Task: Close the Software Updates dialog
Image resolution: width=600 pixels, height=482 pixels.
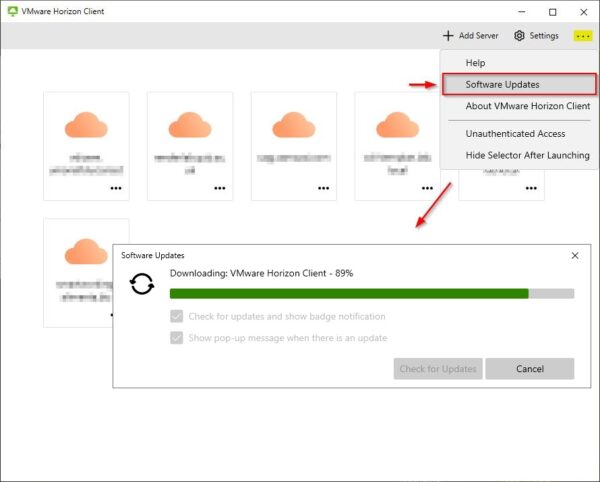Action: pyautogui.click(x=575, y=256)
